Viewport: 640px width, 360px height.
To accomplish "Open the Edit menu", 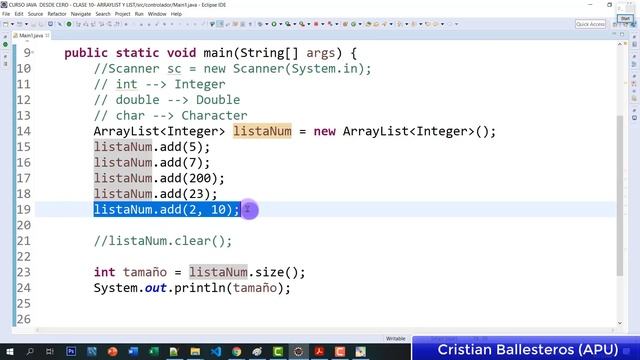I will pos(19,14).
